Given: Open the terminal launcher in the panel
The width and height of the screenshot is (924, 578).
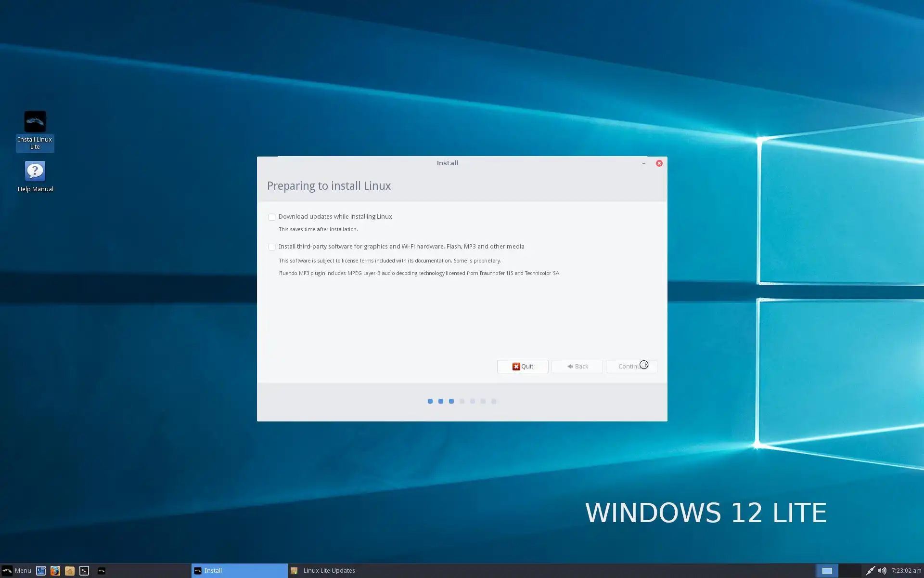Looking at the screenshot, I should click(84, 571).
